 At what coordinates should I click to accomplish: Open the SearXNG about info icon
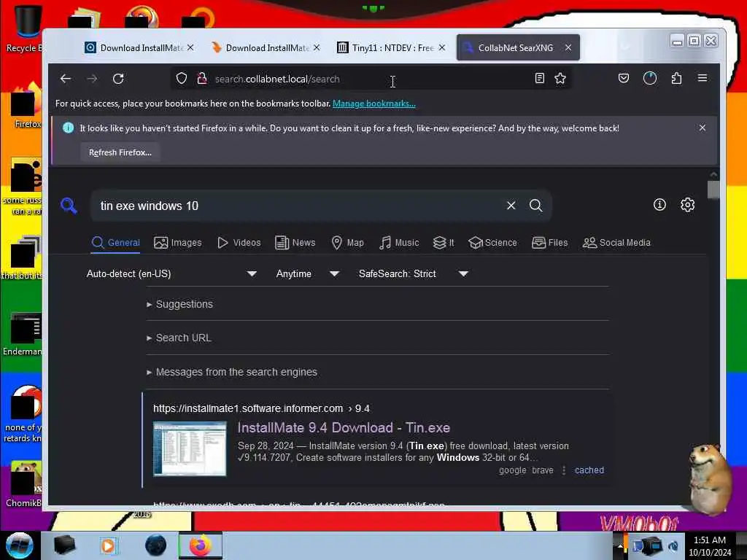pos(659,205)
